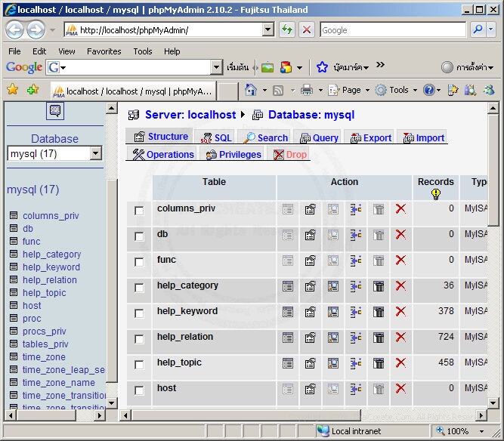Open procs_priv table link in sidebar
504x441 pixels.
point(45,332)
